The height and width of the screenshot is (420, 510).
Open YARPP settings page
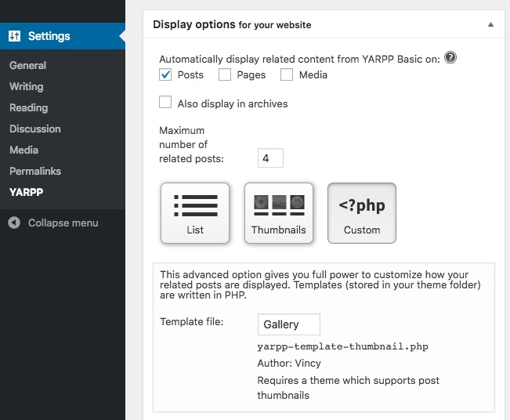coord(27,192)
